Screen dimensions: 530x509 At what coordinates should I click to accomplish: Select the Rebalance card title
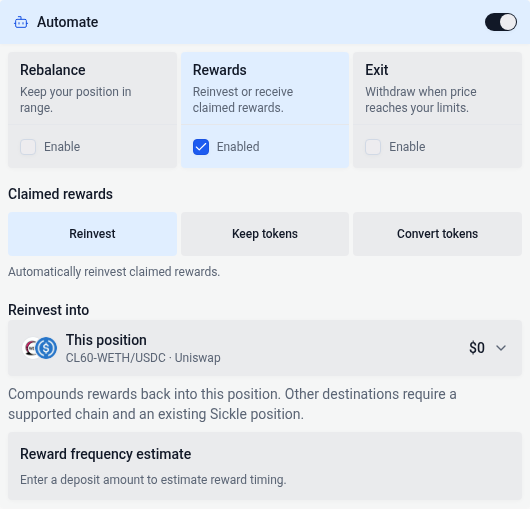click(53, 70)
